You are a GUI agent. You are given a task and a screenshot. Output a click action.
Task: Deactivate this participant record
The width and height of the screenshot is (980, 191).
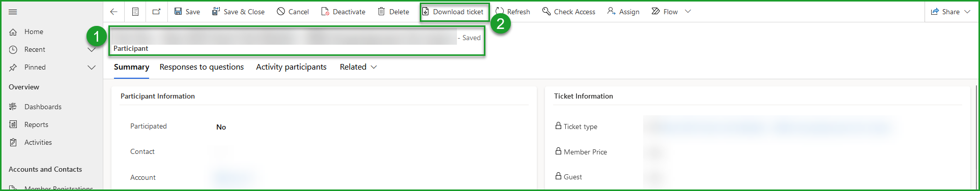[343, 12]
